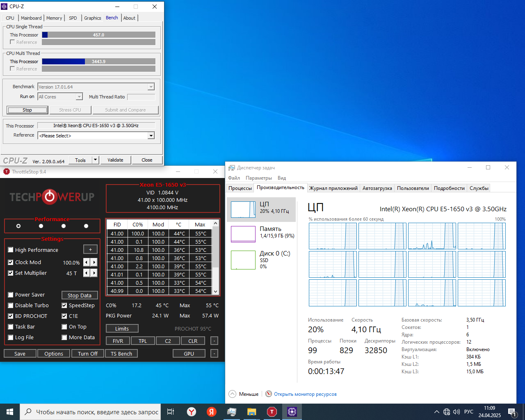This screenshot has height=420, width=525.
Task: Open the Limits window in ThrottleStop
Action: pyautogui.click(x=122, y=329)
